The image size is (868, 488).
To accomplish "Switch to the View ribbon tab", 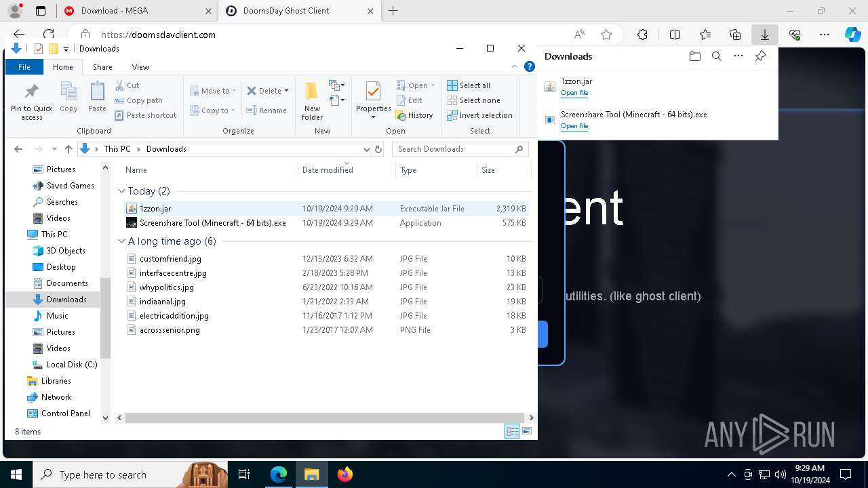I will [140, 67].
